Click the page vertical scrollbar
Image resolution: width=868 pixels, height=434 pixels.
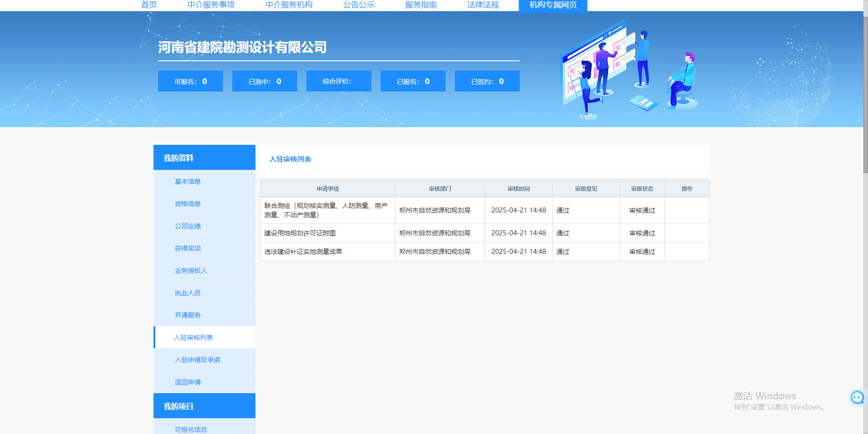(x=865, y=93)
